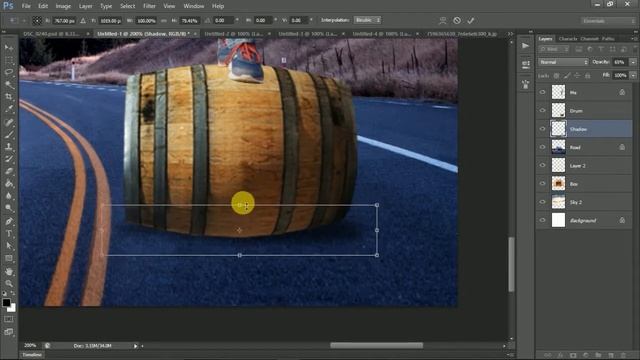Select the Healing Brush tool
Image resolution: width=640 pixels, height=360 pixels.
click(x=9, y=122)
